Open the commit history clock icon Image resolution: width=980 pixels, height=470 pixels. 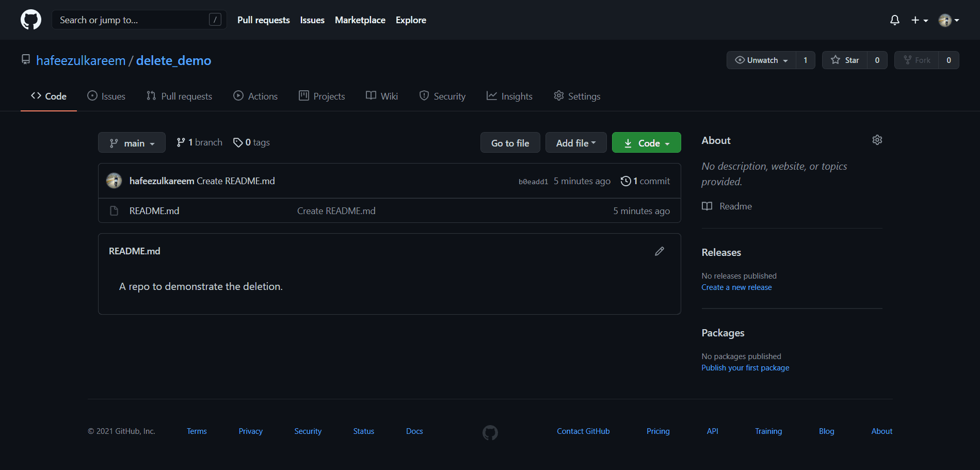click(625, 181)
